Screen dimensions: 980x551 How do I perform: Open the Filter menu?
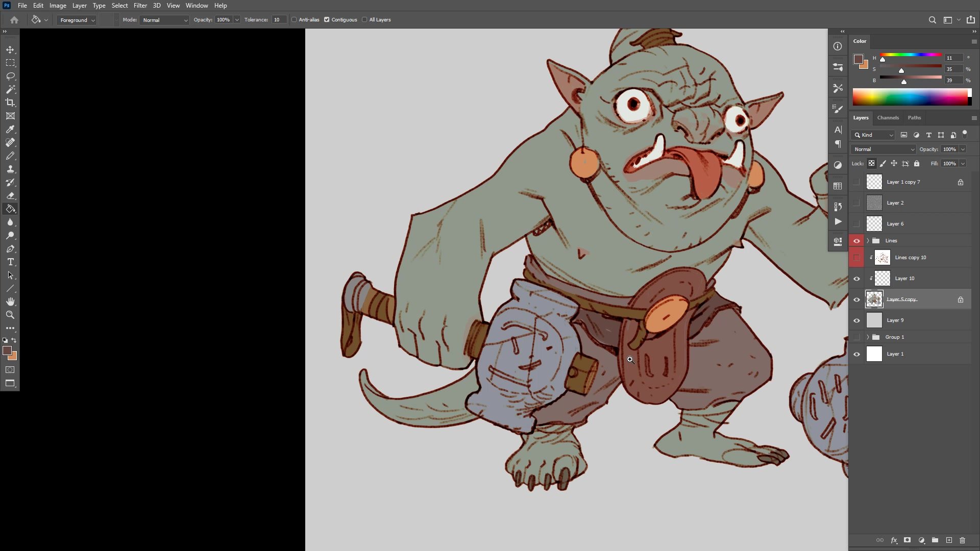coord(140,6)
